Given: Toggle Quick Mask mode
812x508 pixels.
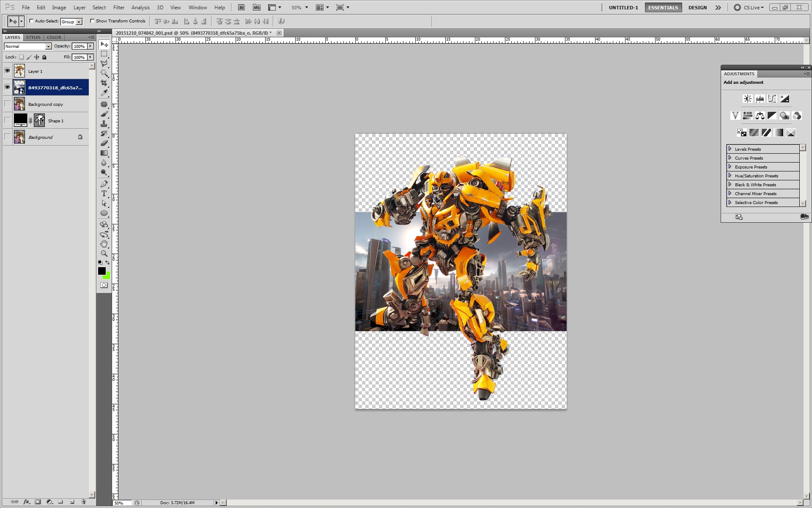Looking at the screenshot, I should click(104, 285).
